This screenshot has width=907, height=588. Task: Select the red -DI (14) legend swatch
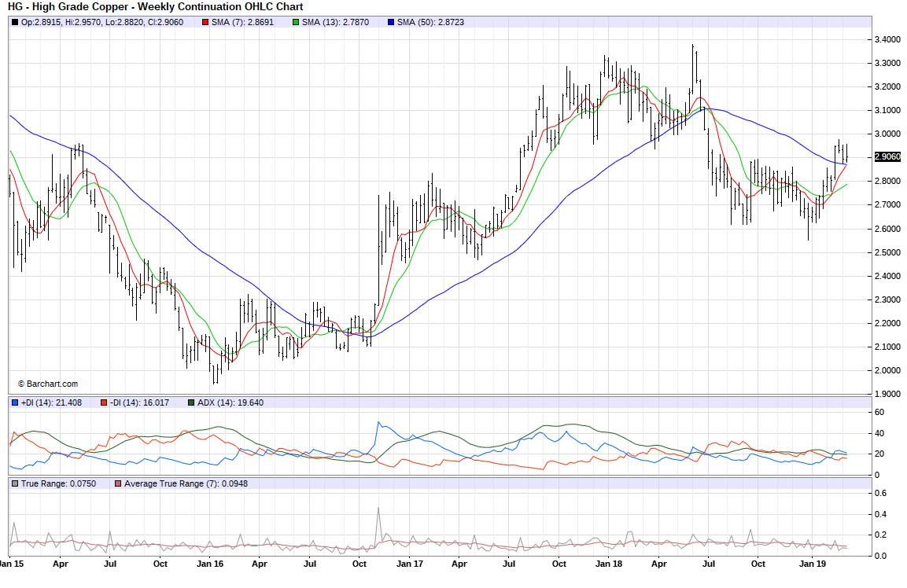[x=104, y=402]
